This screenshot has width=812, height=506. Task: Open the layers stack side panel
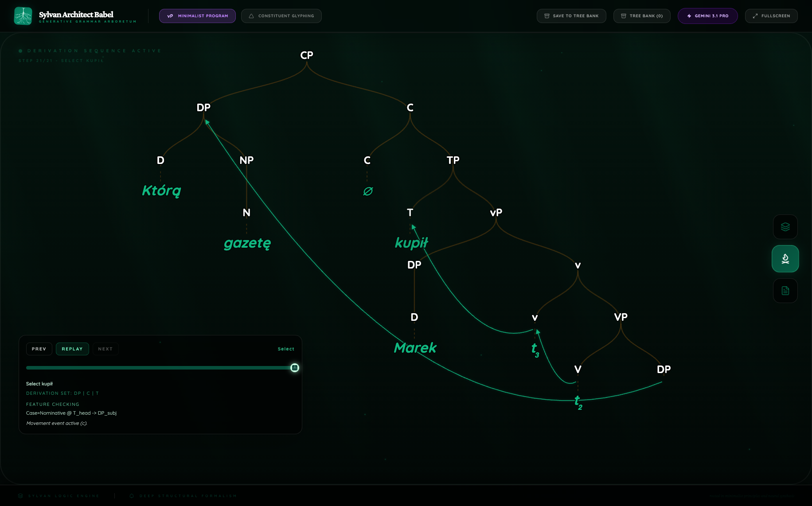[785, 227]
